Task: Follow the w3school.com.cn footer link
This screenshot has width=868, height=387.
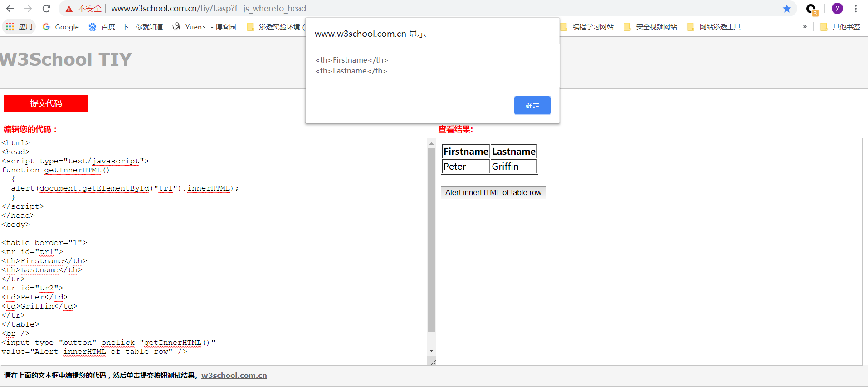Action: [234, 376]
